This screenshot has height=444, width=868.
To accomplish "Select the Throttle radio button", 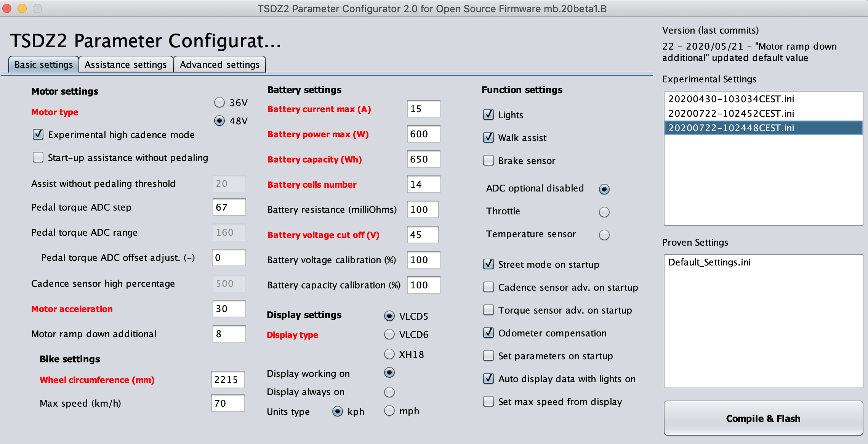I will (604, 212).
